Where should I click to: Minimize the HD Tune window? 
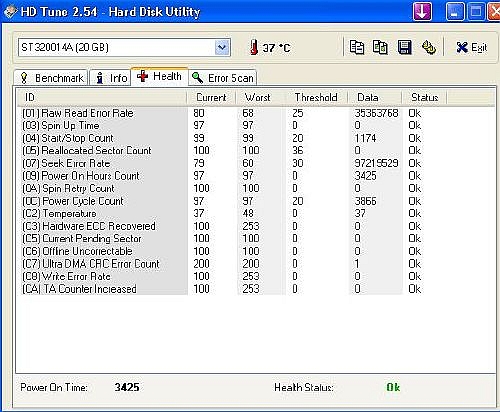(455, 12)
